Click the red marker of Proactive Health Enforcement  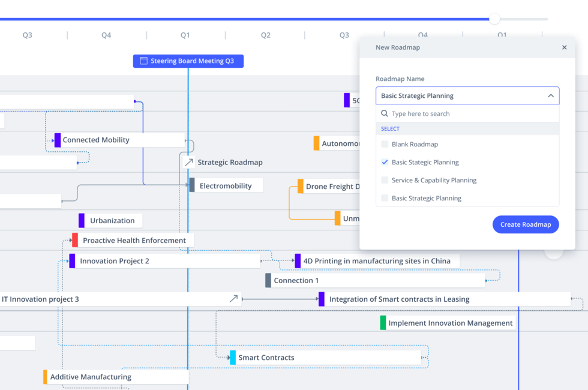click(x=75, y=240)
